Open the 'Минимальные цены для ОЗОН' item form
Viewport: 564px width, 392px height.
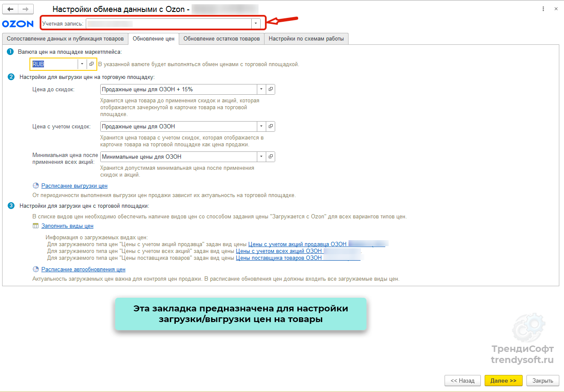coord(270,157)
